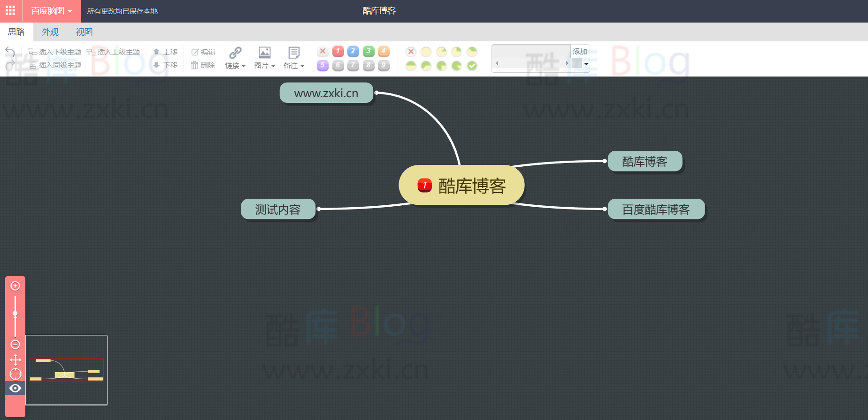
Task: Expand the 备注 dropdown arrow
Action: click(x=302, y=66)
